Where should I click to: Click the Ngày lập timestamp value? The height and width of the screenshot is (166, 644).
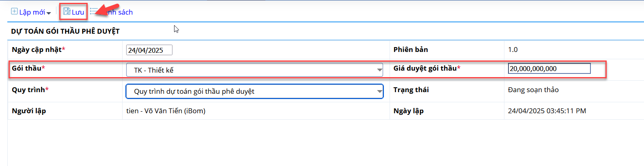547,111
